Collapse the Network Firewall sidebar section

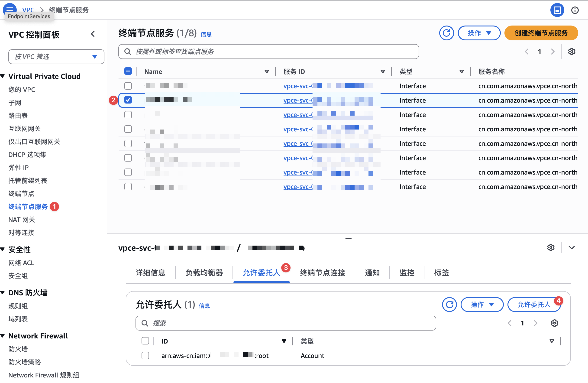click(x=3, y=336)
